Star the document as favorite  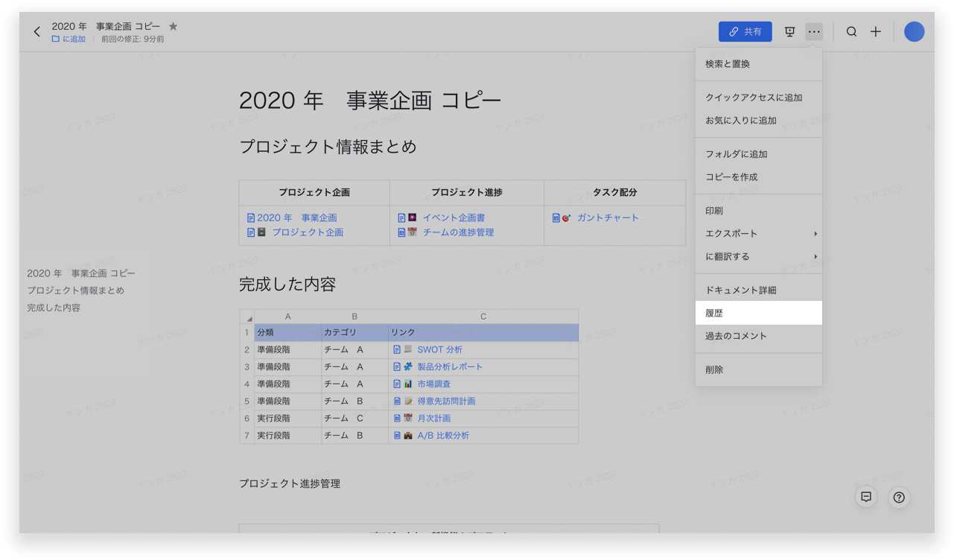174,26
